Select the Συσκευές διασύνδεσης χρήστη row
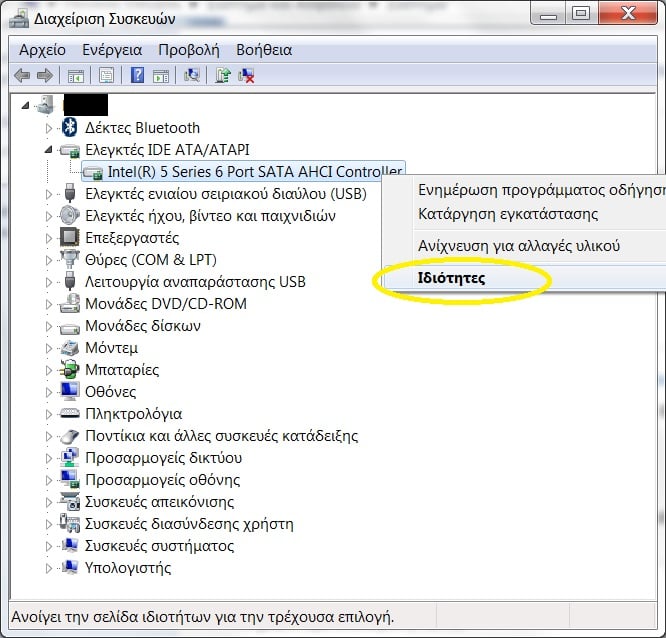The height and width of the screenshot is (638, 666). 189,524
